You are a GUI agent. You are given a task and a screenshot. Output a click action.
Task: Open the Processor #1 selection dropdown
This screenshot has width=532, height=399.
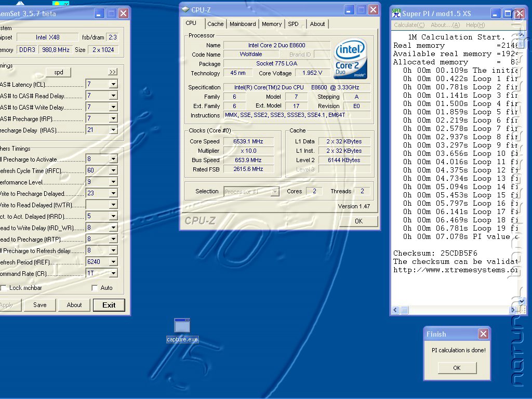pos(275,192)
